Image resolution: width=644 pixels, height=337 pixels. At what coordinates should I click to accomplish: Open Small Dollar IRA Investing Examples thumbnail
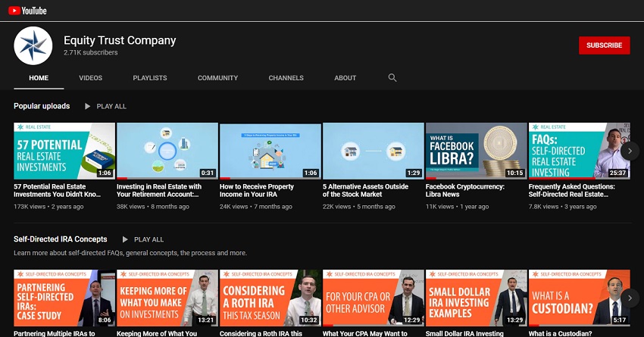pos(476,298)
